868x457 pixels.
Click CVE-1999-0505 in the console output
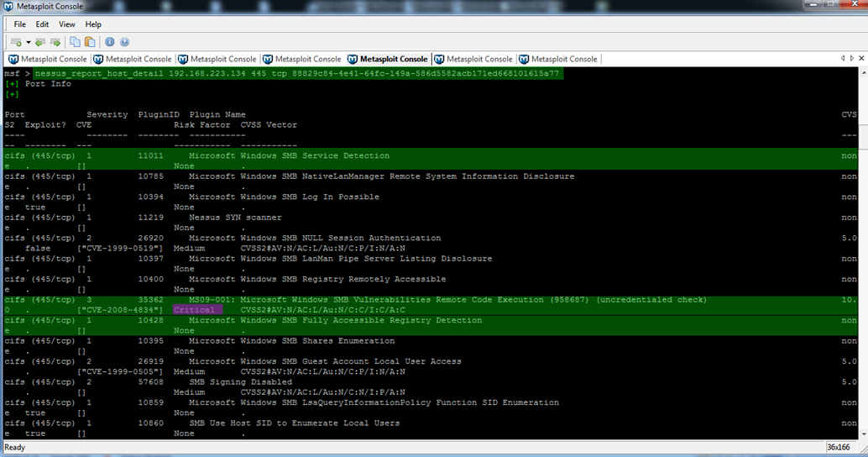pos(120,371)
